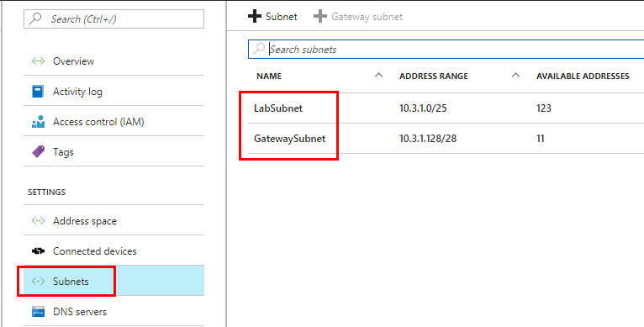This screenshot has width=644, height=327.
Task: Open the Activity log book icon
Action: tap(38, 91)
